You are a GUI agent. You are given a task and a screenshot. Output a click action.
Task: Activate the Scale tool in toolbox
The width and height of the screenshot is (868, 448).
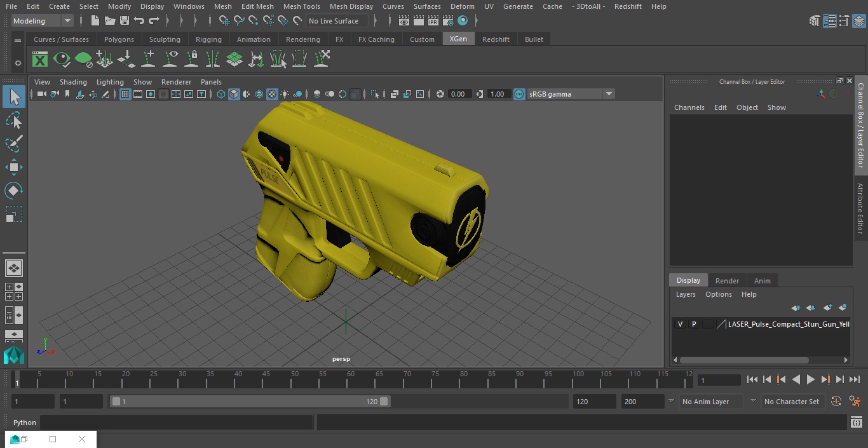pyautogui.click(x=14, y=214)
